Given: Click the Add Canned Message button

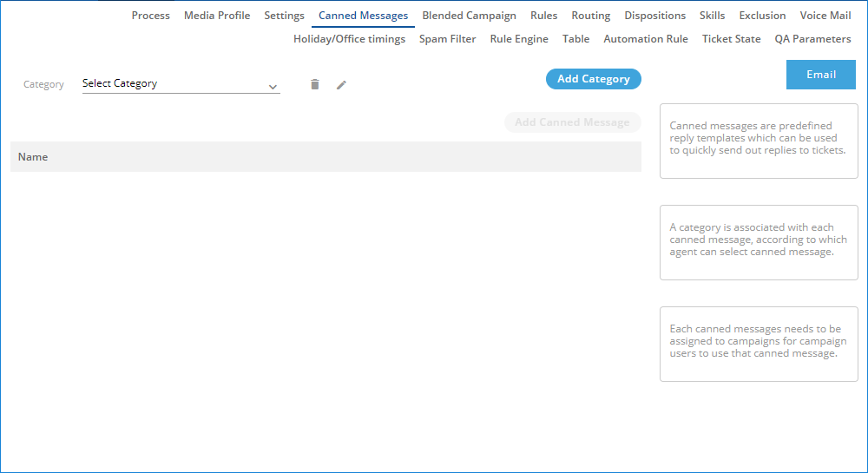Looking at the screenshot, I should (x=572, y=122).
